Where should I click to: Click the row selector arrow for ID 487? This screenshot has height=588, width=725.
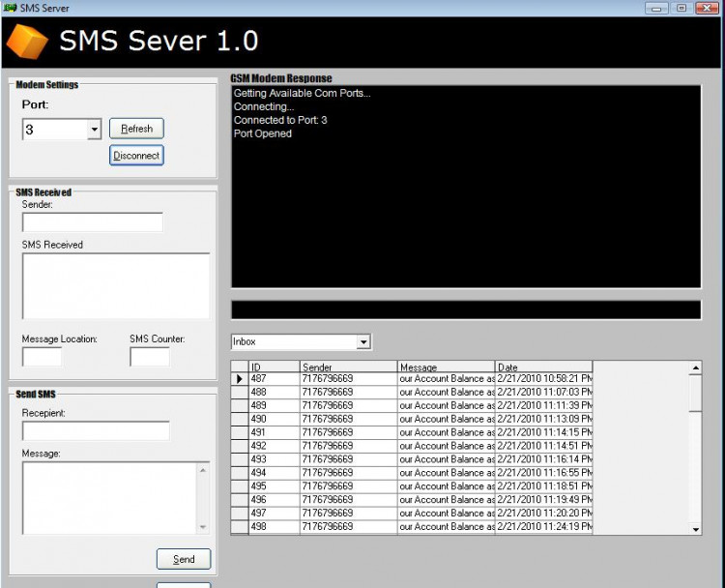240,379
